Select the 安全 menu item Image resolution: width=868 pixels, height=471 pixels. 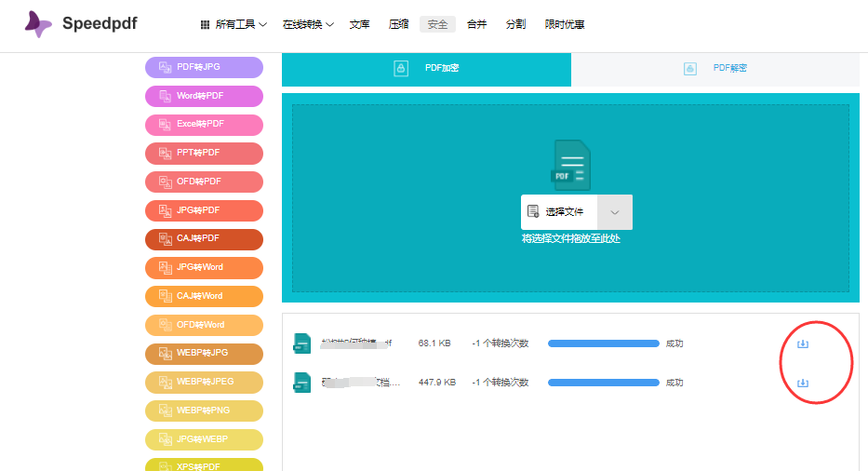pos(437,24)
